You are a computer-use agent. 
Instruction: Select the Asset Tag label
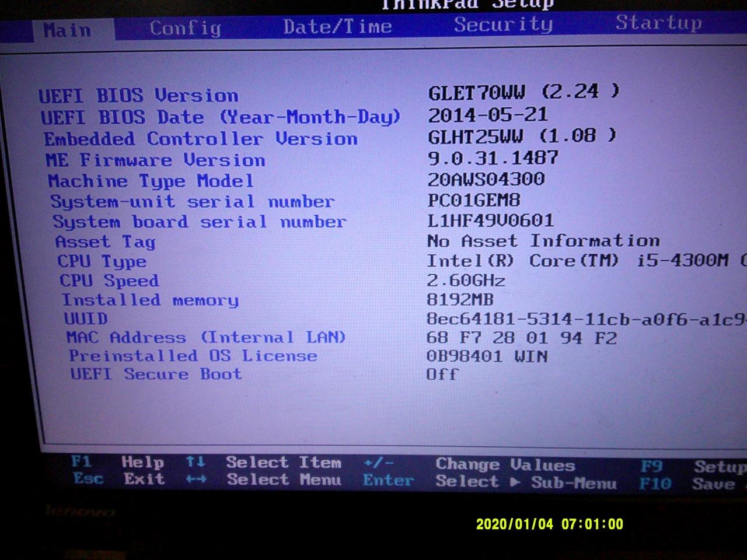point(105,242)
